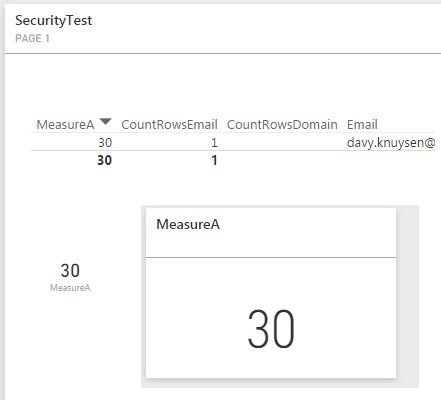The width and height of the screenshot is (441, 400).
Task: Click the gray border around the MeasureA tile
Action: (407, 296)
